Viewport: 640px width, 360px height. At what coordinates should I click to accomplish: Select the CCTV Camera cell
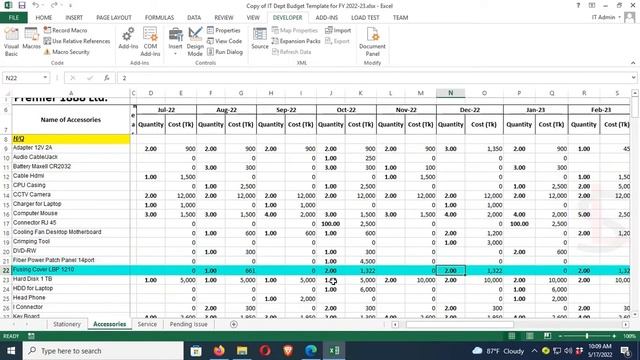(71, 195)
